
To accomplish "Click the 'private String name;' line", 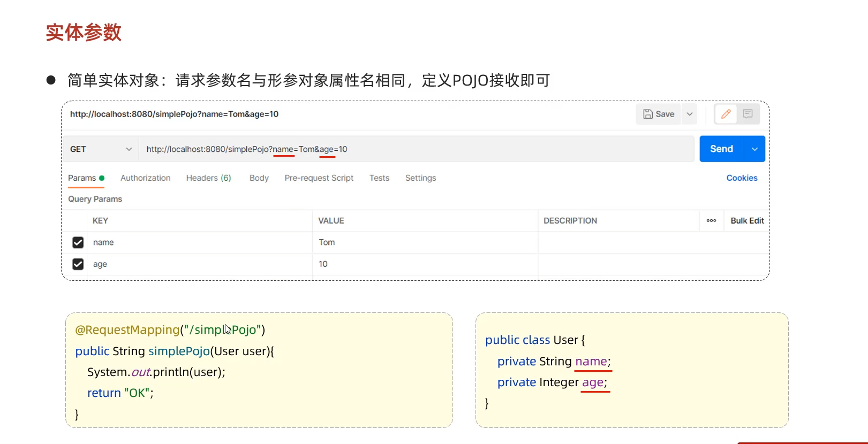I will (x=554, y=361).
